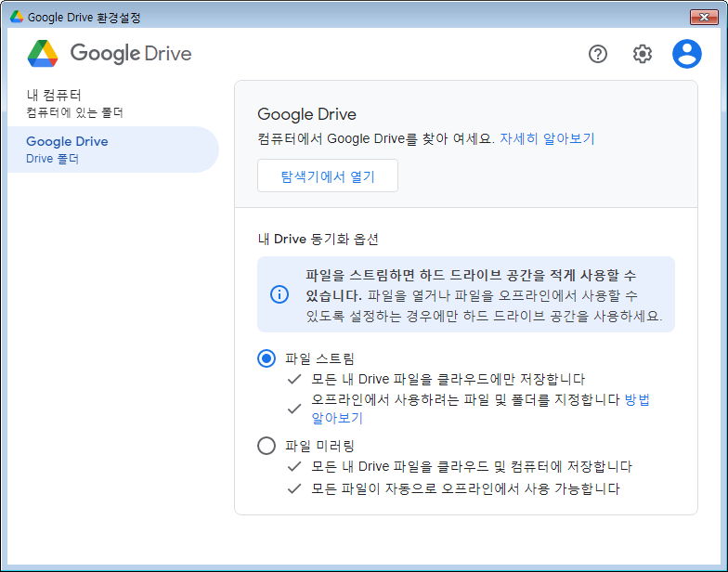This screenshot has height=572, width=728.
Task: Close the Google Drive 환경설정 window
Action: tap(704, 17)
